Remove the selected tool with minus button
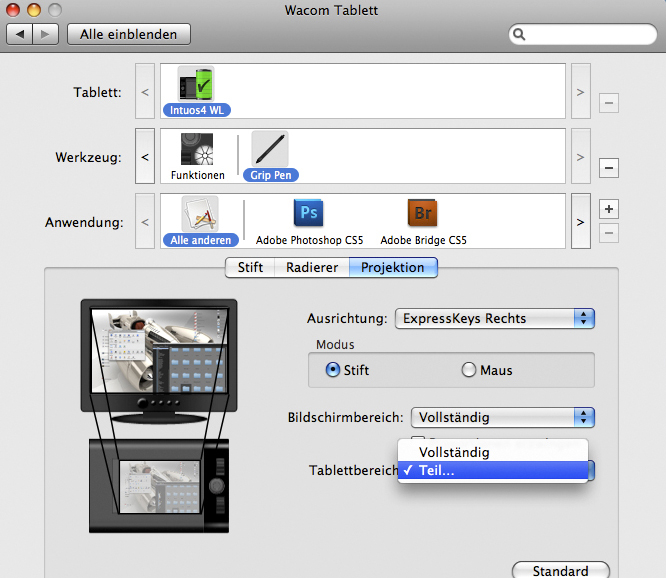The image size is (666, 578). point(609,168)
